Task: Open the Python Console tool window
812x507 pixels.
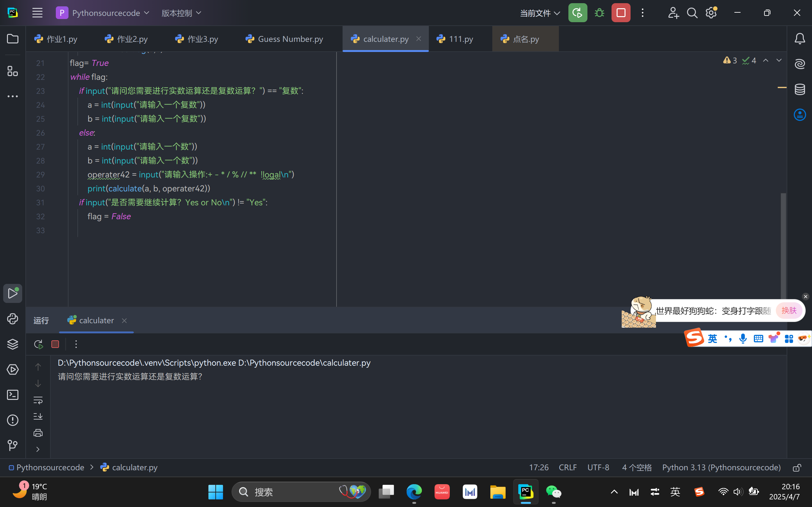Action: pyautogui.click(x=12, y=318)
